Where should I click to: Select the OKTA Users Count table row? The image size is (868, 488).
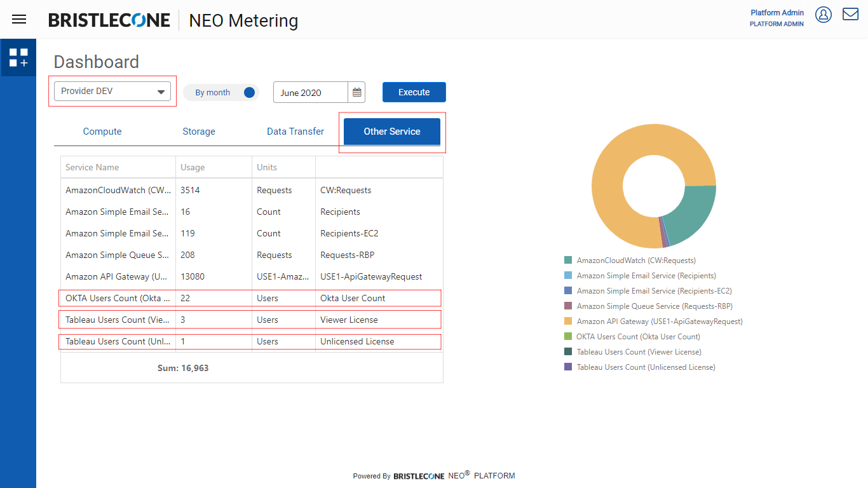pyautogui.click(x=251, y=298)
